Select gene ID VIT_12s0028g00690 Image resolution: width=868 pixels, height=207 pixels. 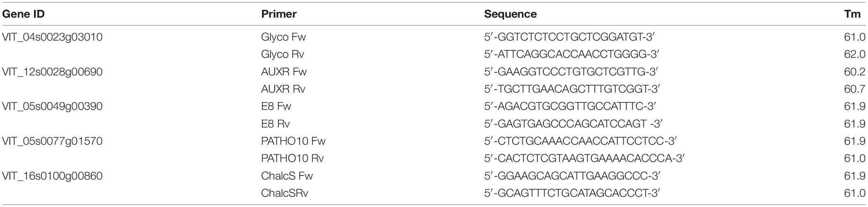pos(52,72)
